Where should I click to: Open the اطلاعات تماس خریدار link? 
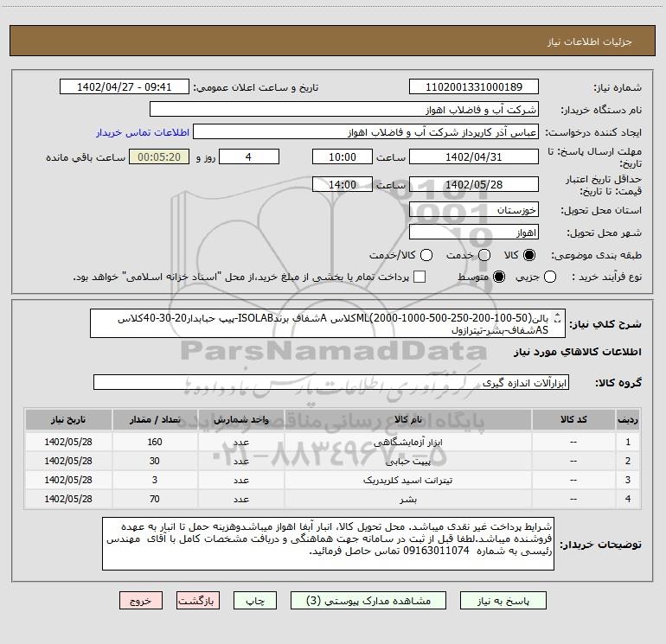point(143,132)
